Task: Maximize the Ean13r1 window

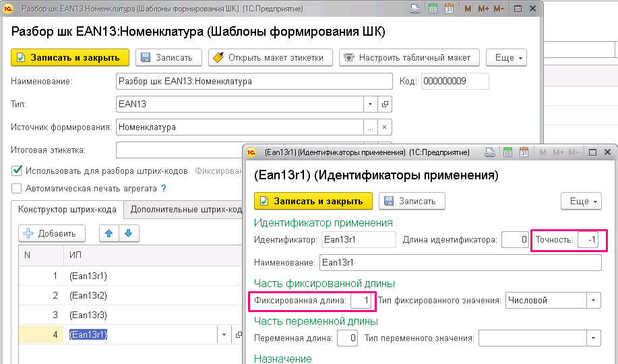Action: [592, 152]
